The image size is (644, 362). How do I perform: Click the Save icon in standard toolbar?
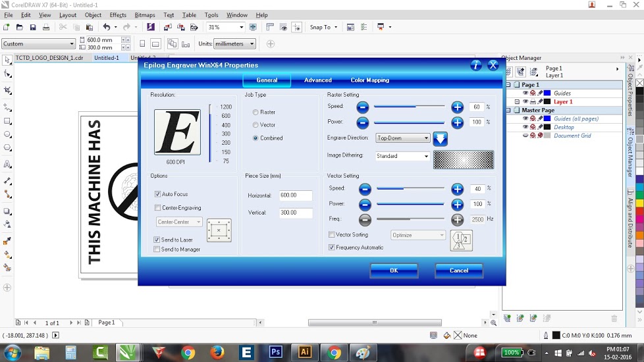(x=33, y=27)
